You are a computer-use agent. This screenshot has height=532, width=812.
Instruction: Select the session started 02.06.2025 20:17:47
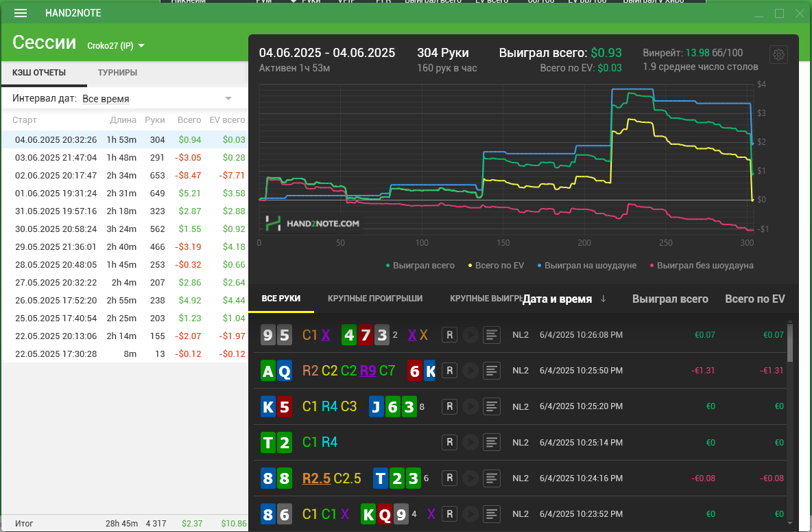[124, 175]
